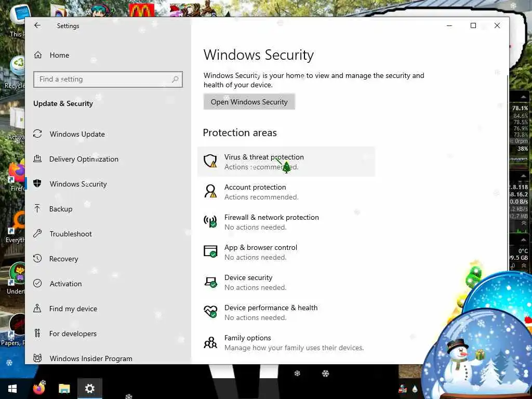This screenshot has height=399, width=532.
Task: Launch Firefox from the taskbar
Action: click(39, 388)
